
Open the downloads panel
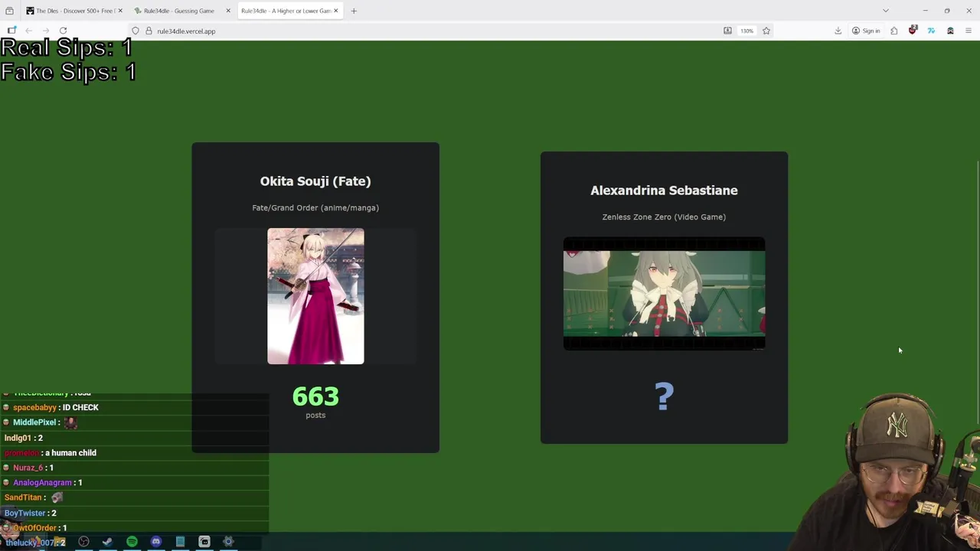(838, 31)
